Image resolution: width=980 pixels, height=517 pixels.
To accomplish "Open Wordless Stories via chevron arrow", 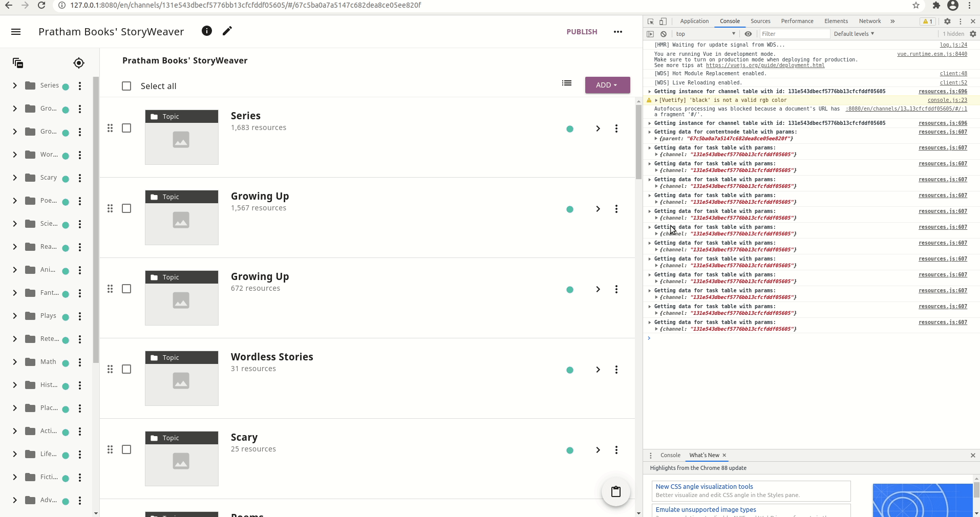I will 598,370.
